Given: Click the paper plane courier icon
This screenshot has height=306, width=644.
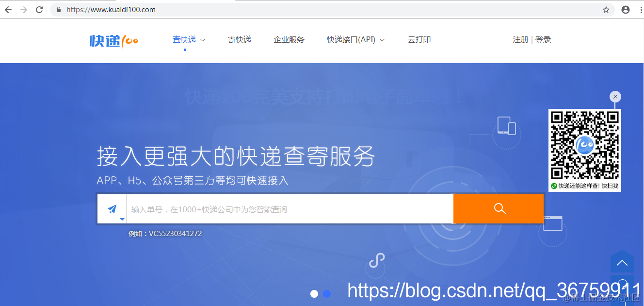Looking at the screenshot, I should [x=112, y=209].
